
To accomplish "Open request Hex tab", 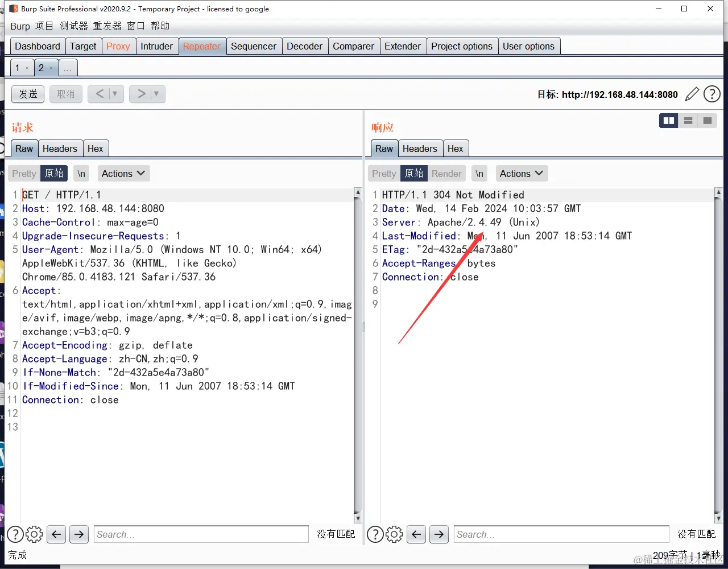I will click(x=96, y=149).
